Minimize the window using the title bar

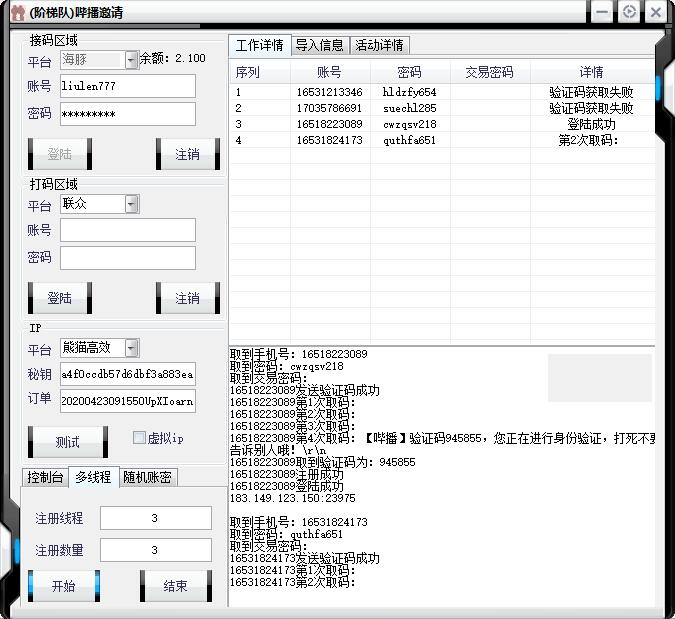602,12
